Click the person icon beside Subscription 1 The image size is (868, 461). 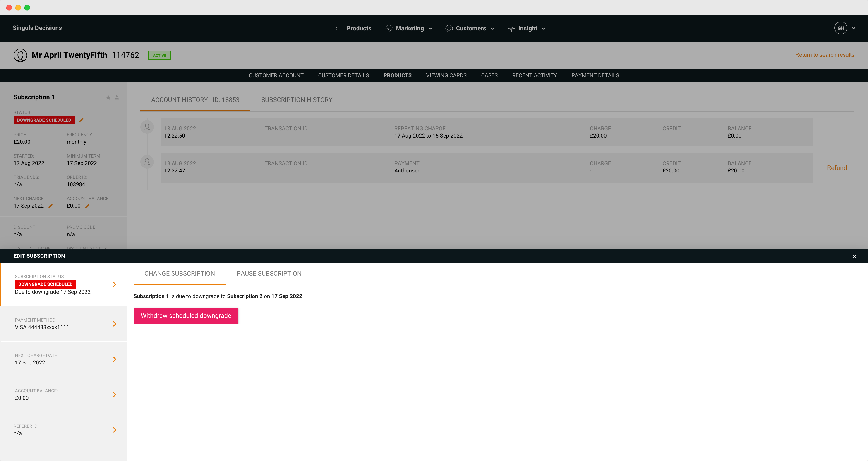click(x=117, y=97)
